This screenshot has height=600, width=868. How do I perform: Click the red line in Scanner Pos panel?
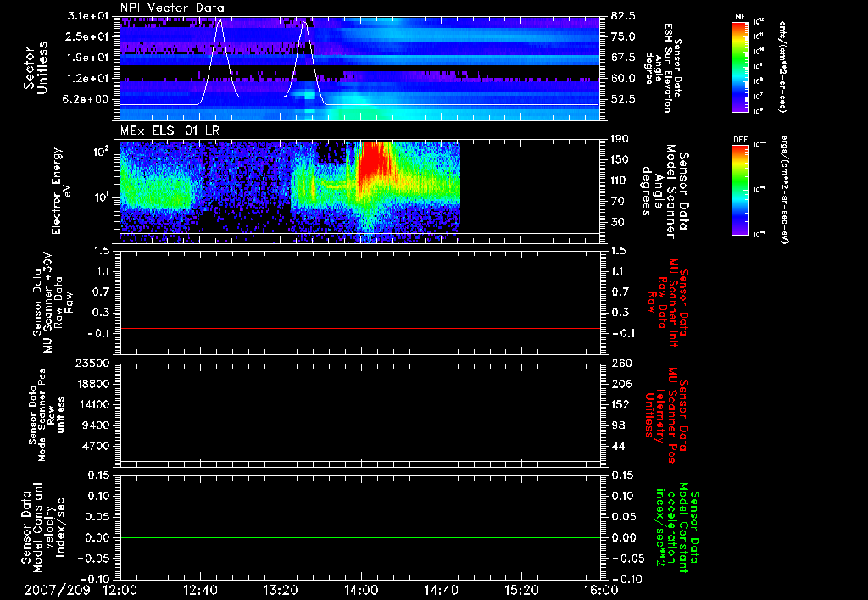[x=359, y=431]
